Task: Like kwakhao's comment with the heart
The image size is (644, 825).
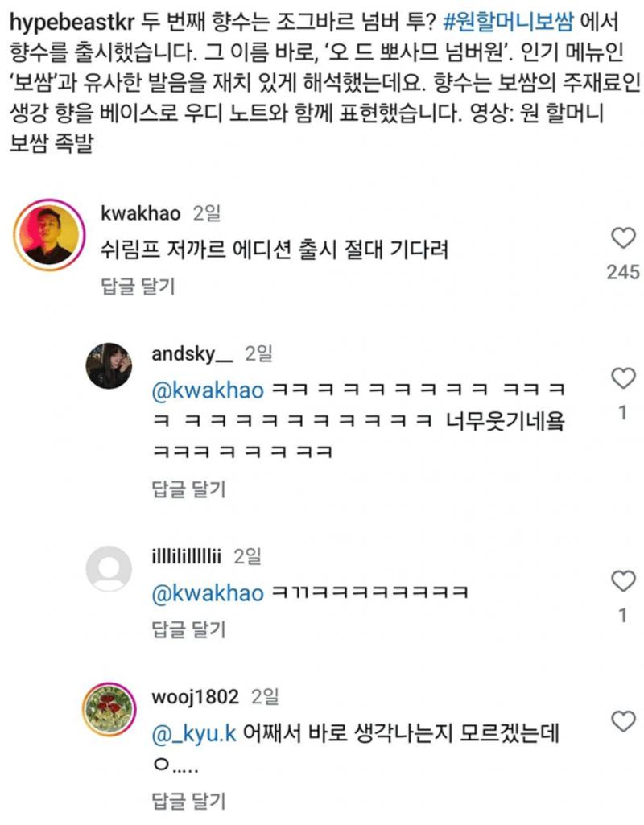Action: pos(623,237)
